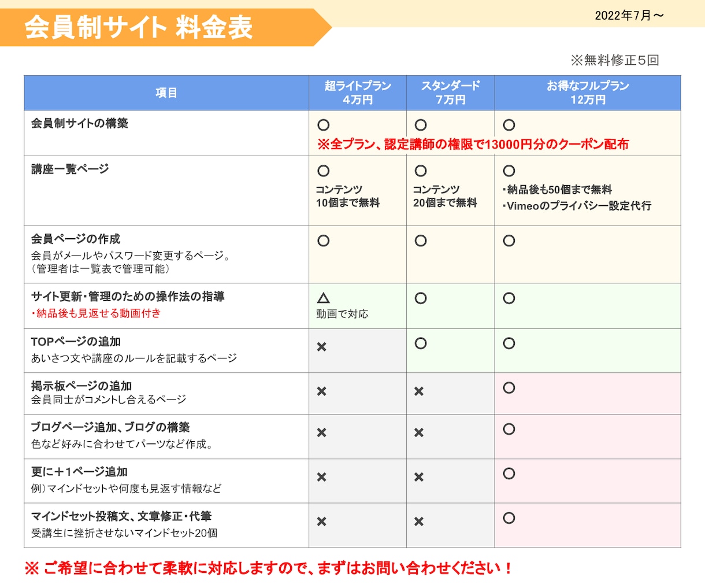Click the 例)マインドセットや何度も見返す情報など text

point(126,489)
